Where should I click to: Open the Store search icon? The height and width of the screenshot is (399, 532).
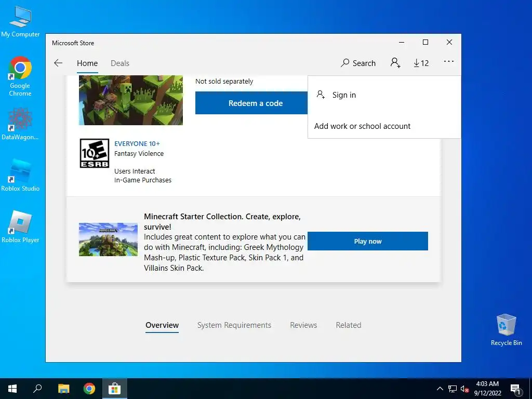coord(345,63)
